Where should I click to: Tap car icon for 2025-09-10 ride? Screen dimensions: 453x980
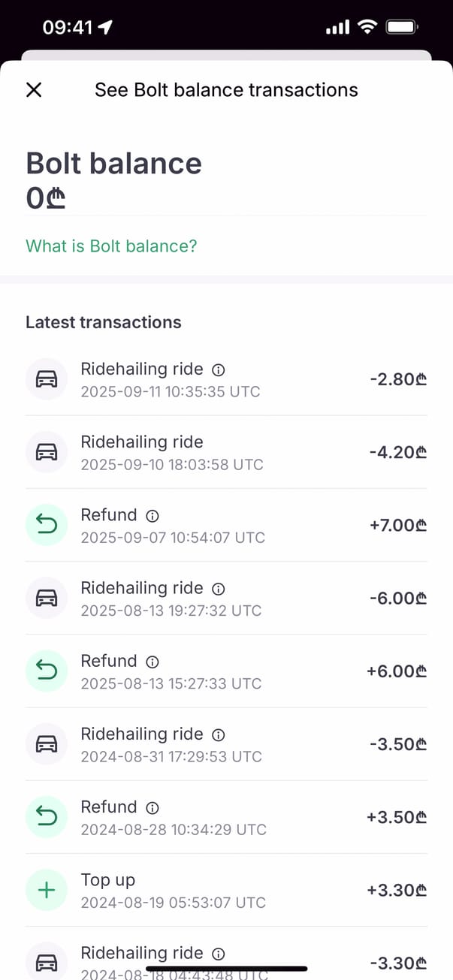47,452
